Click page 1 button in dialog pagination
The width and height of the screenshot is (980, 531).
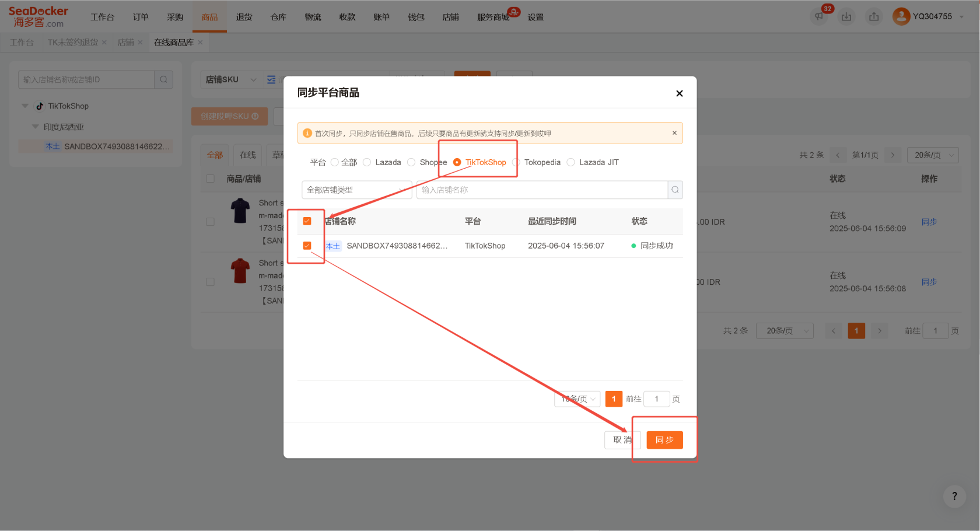click(614, 399)
